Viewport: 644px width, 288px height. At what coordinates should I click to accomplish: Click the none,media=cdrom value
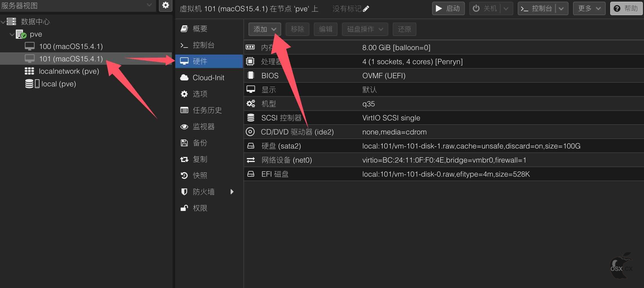394,132
